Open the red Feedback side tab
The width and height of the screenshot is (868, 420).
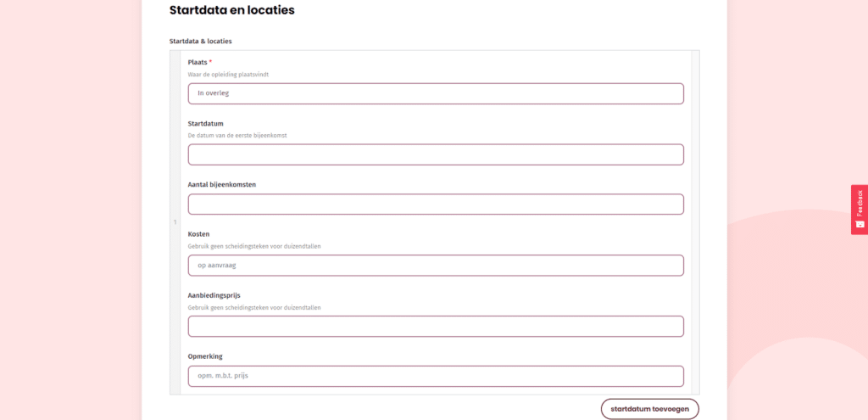click(x=860, y=204)
